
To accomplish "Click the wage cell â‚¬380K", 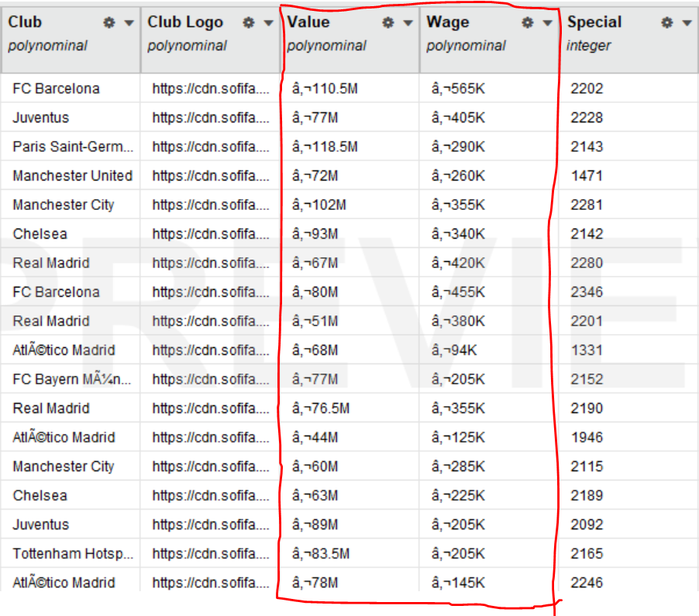I will [x=458, y=321].
